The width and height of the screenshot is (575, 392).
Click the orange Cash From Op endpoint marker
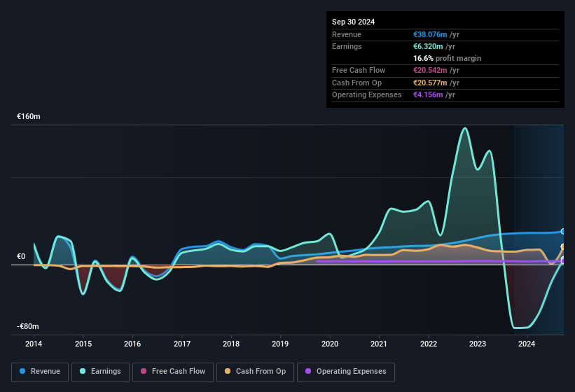(x=563, y=246)
